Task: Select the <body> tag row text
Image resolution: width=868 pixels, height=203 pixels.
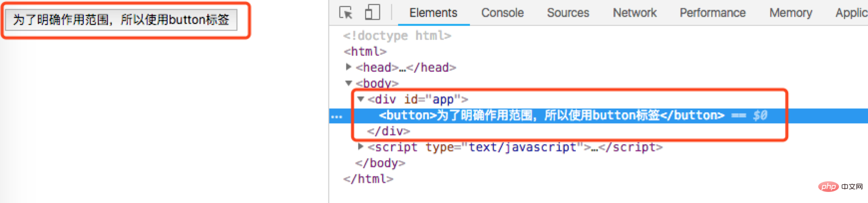Action: (377, 83)
